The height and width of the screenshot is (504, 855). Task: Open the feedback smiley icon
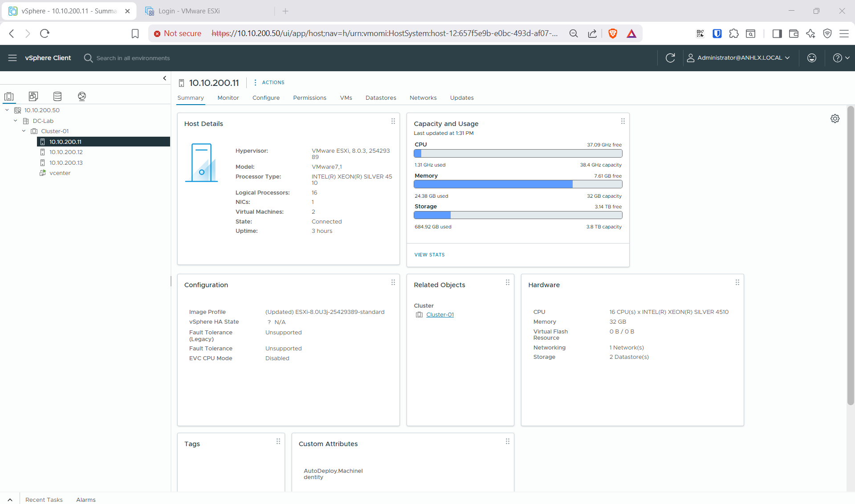coord(812,58)
